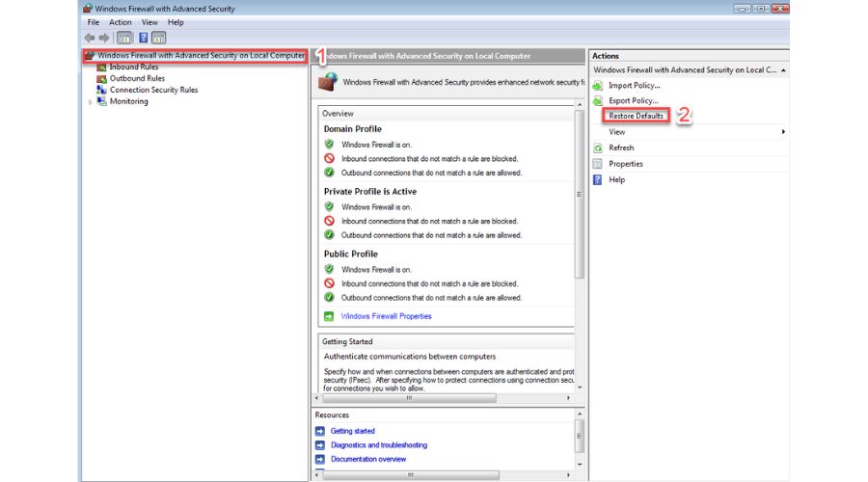Click Refresh in the Actions pane
The width and height of the screenshot is (868, 482).
click(621, 147)
